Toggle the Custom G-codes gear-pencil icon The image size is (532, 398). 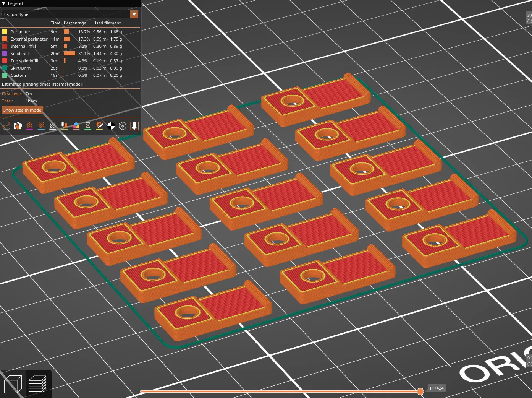point(99,126)
